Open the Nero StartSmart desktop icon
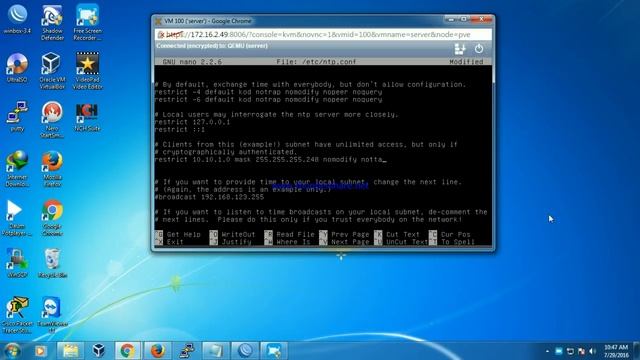The image size is (640, 360). coord(52,120)
